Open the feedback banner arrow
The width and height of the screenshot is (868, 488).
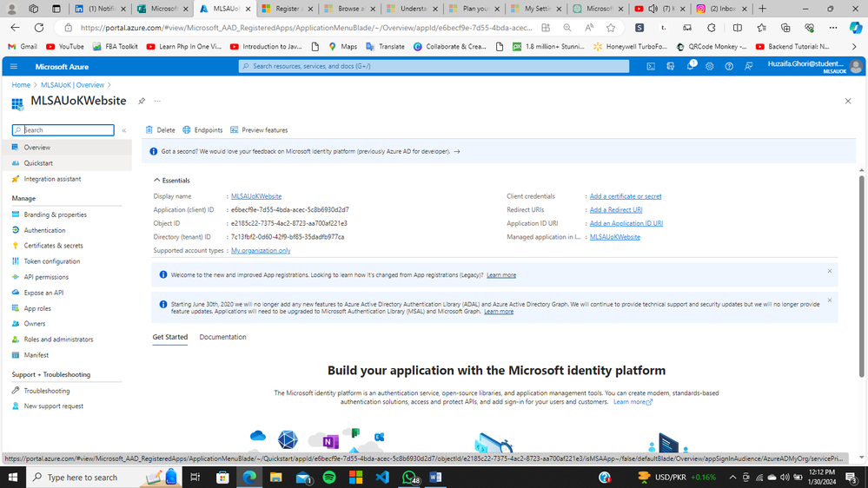[457, 152]
